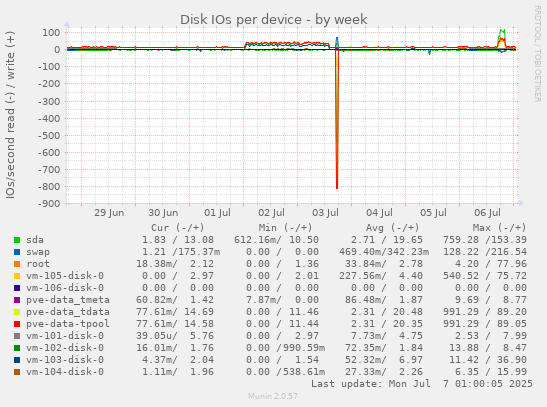Click the y-axis label 'IOs/second read (-) / write (+)'

pyautogui.click(x=10, y=115)
